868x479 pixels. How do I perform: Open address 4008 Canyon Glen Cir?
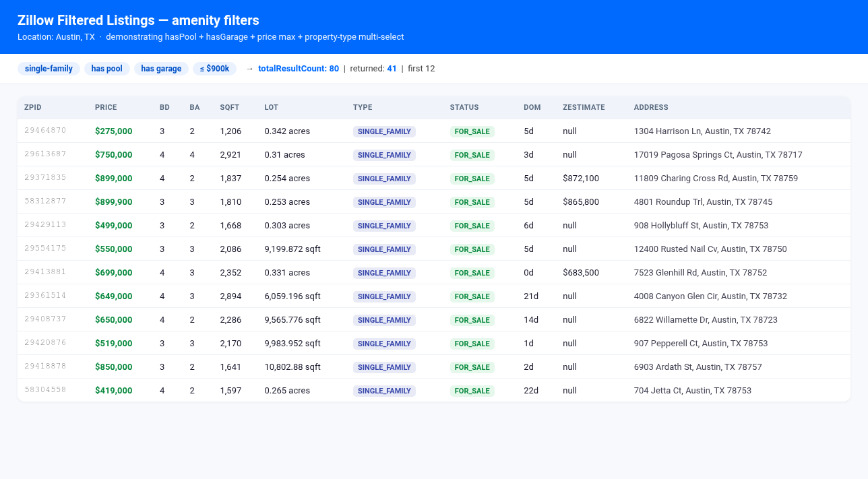[x=710, y=296]
